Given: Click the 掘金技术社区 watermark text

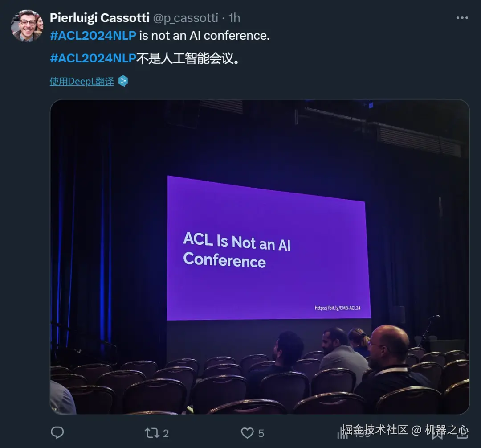Looking at the screenshot, I should pyautogui.click(x=375, y=430).
